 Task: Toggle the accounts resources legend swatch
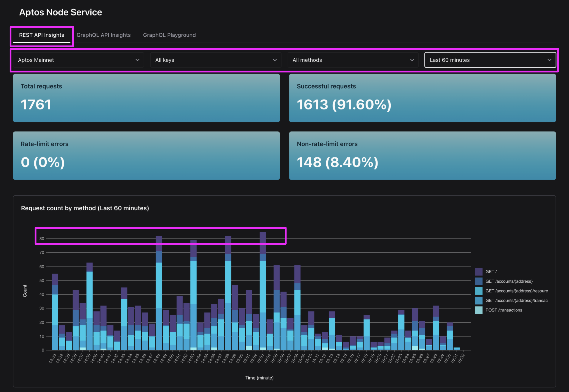478,291
